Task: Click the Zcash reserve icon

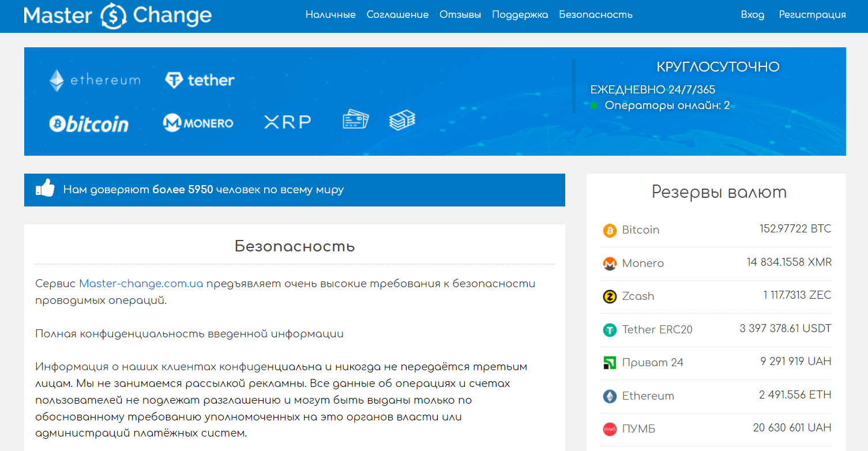Action: (x=610, y=296)
